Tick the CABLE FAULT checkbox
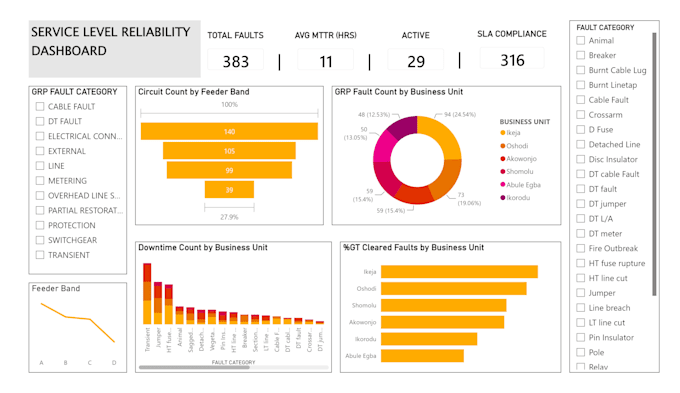Viewport: 680px width, 393px height. [40, 106]
